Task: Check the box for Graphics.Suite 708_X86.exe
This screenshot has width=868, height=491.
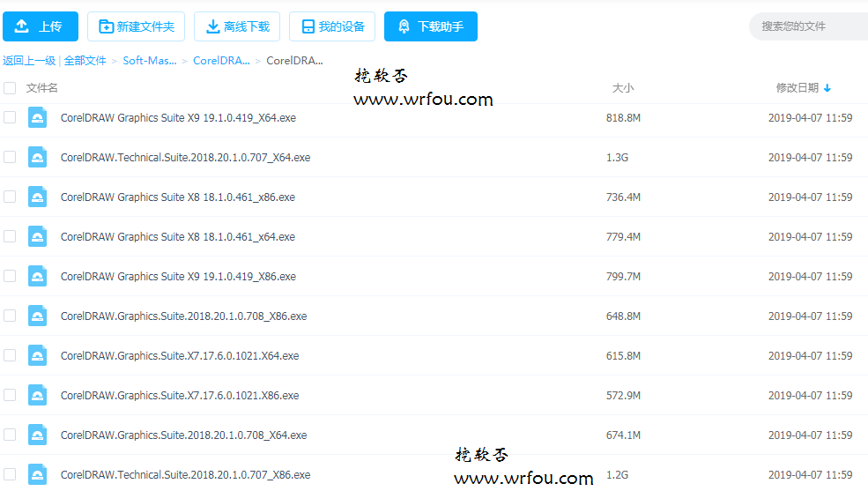Action: point(10,316)
